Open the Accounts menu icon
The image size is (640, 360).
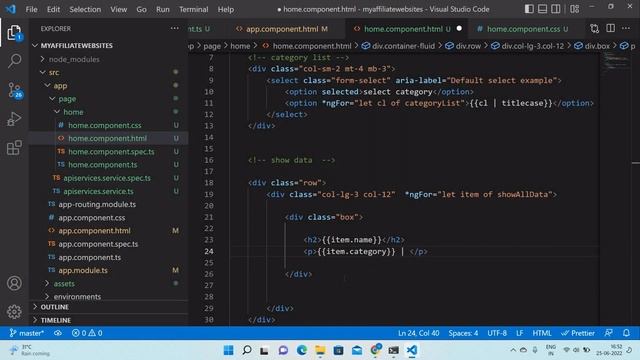(x=14, y=283)
